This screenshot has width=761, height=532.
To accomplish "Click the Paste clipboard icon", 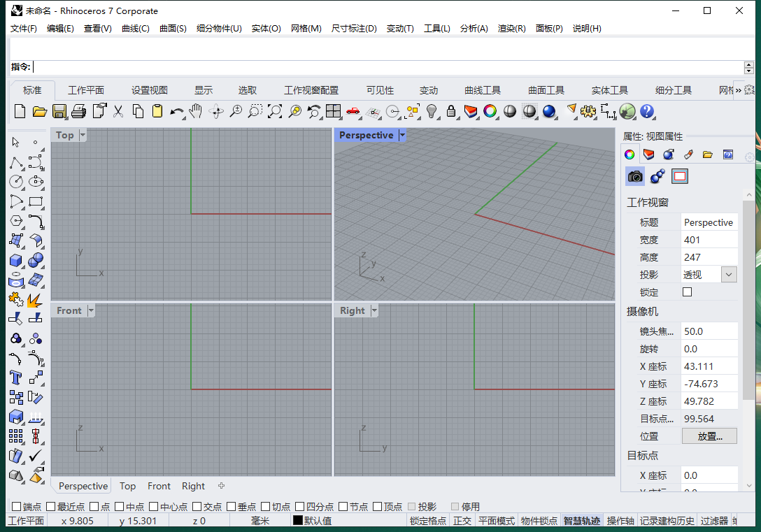I will (157, 112).
